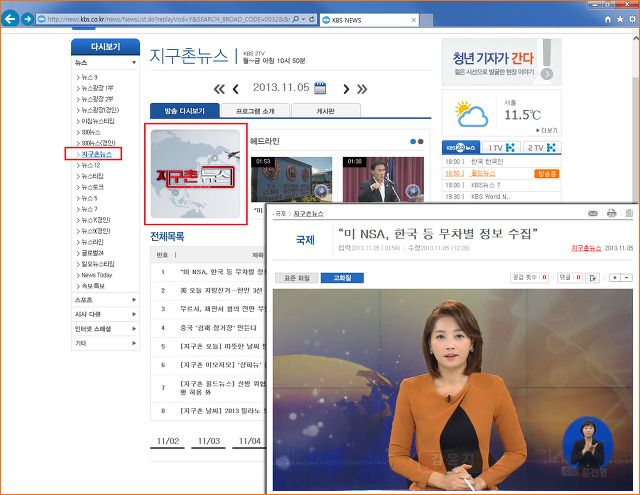Open 뉴스 12 in the sidebar
640x495 pixels.
tap(91, 165)
